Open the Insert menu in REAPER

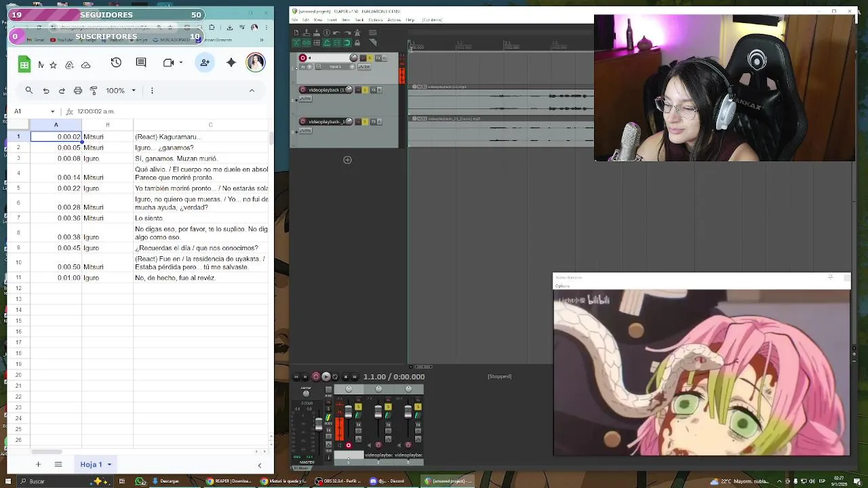click(332, 20)
